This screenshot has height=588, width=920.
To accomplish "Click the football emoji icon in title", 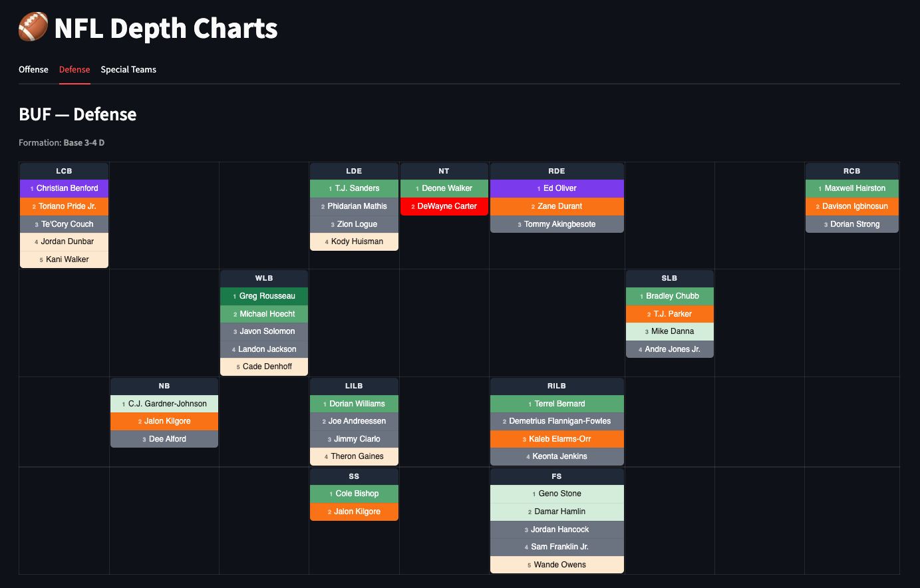I will [33, 28].
